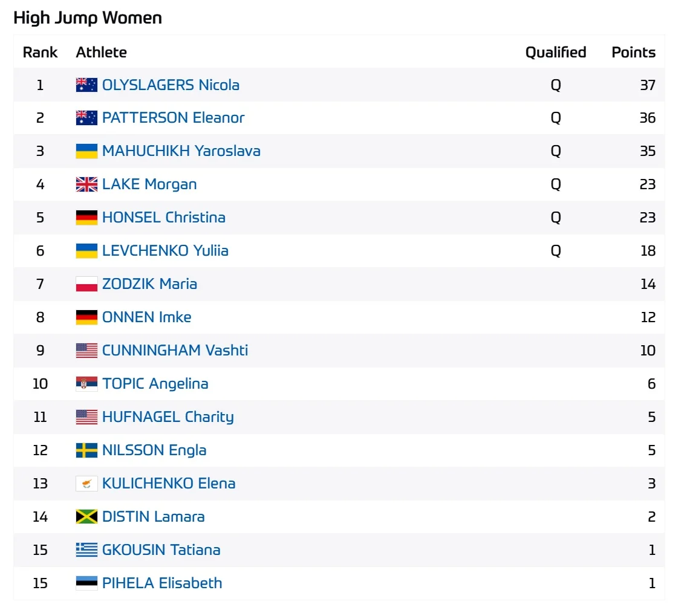The image size is (690, 616).
Task: Click the Jamaican flag beside DISTIN Lamara
Action: point(86,517)
